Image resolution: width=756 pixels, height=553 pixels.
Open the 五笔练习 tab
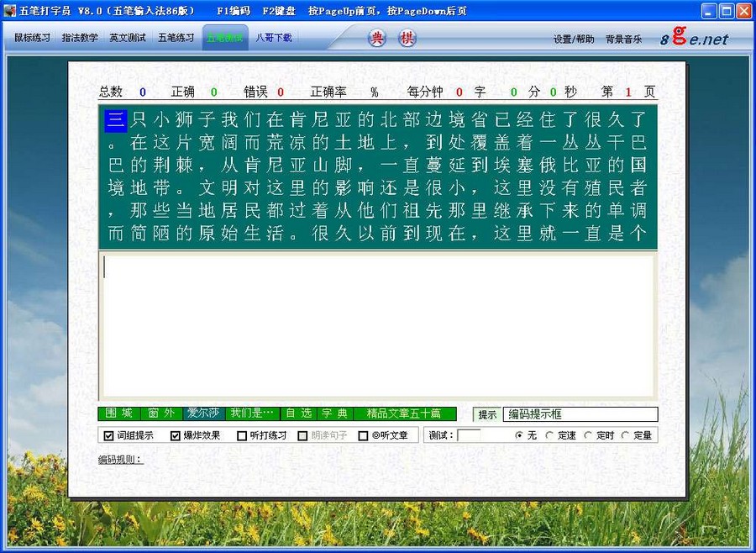[x=174, y=37]
